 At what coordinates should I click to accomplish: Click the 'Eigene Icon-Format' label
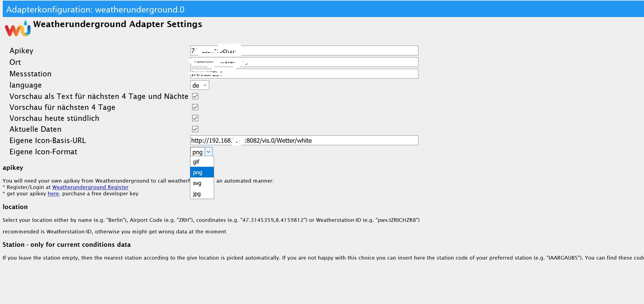(43, 152)
